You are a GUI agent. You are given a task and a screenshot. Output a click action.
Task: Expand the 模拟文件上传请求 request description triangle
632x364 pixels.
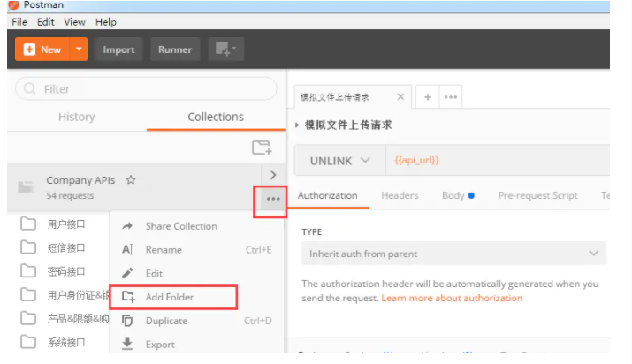click(x=297, y=125)
